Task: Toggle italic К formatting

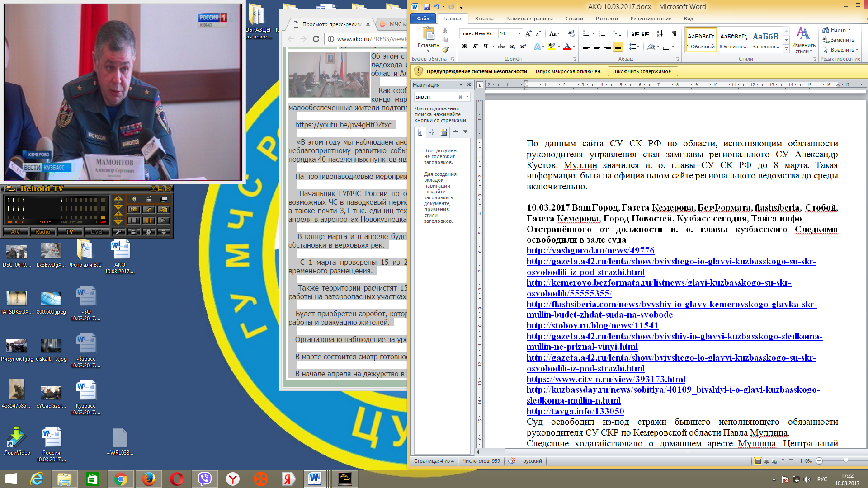Action: click(475, 47)
